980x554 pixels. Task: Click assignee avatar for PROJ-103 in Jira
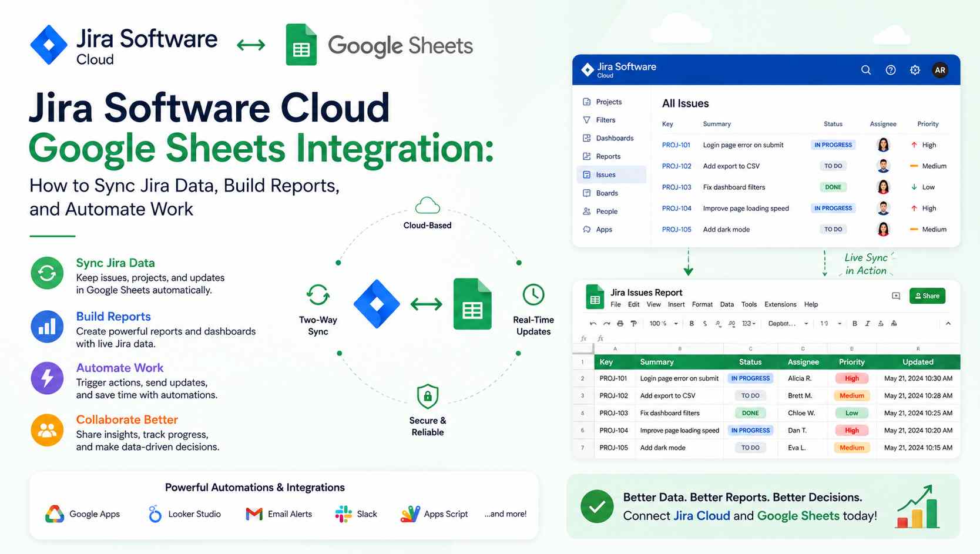883,187
